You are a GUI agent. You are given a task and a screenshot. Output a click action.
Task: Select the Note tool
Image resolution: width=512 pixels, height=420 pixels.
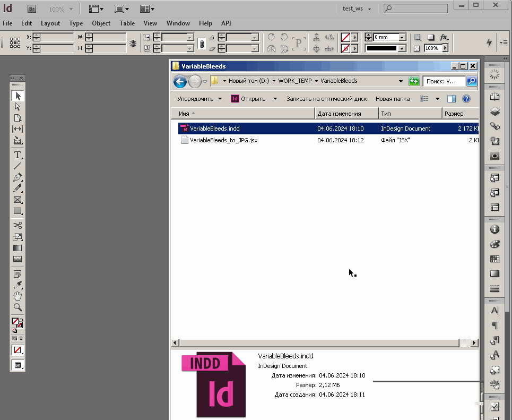click(x=18, y=274)
